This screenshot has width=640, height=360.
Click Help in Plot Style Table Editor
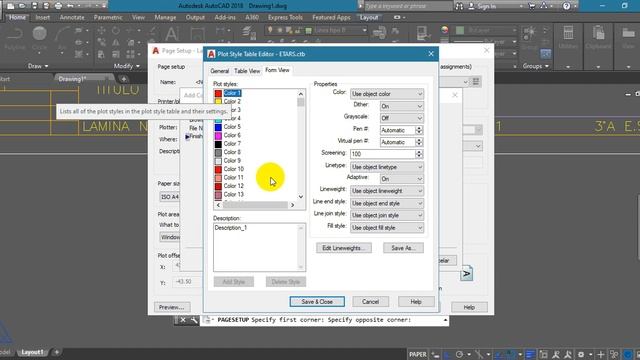point(416,302)
